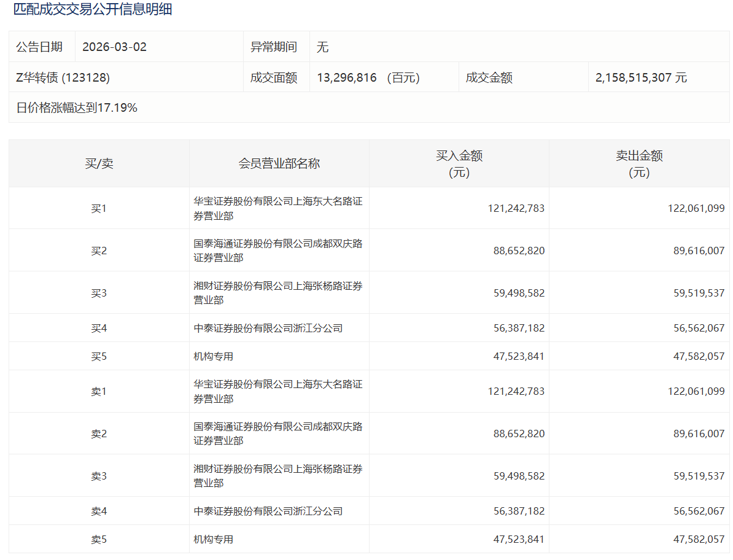Viewport: 733px width, 560px height.
Task: Open 国泰海通证券 branch name in 买2 row
Action: coord(278,251)
